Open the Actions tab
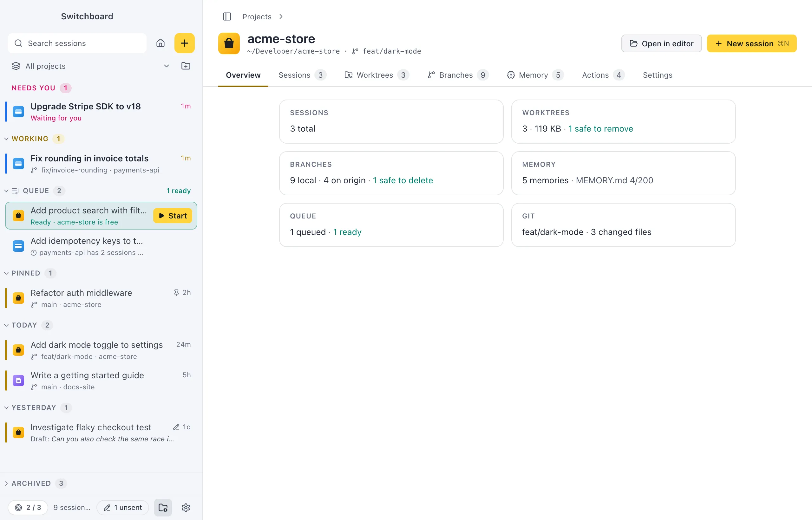 (x=603, y=75)
